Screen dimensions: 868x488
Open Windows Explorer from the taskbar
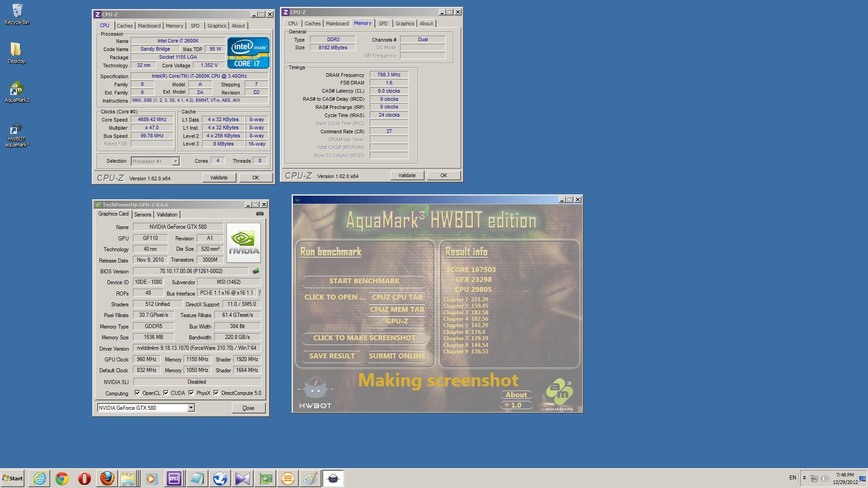click(x=128, y=479)
